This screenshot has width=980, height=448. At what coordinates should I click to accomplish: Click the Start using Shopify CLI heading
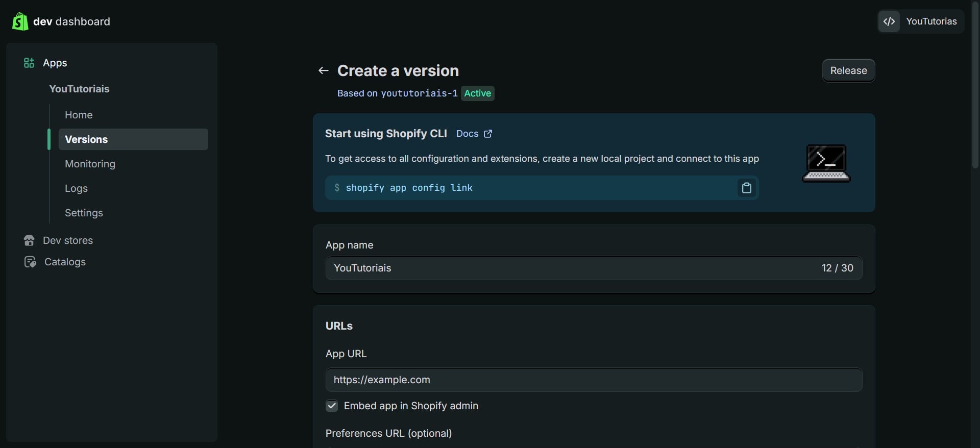point(386,134)
